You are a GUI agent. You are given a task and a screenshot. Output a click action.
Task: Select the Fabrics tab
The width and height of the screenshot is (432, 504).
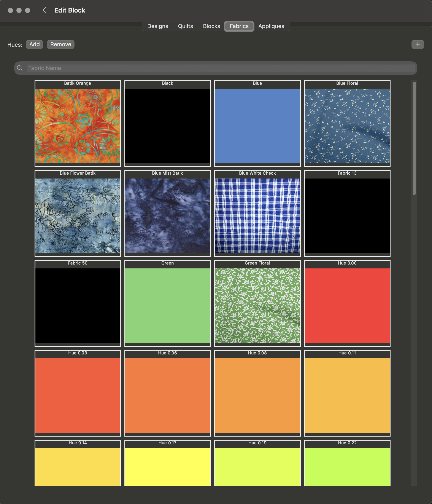tap(239, 26)
